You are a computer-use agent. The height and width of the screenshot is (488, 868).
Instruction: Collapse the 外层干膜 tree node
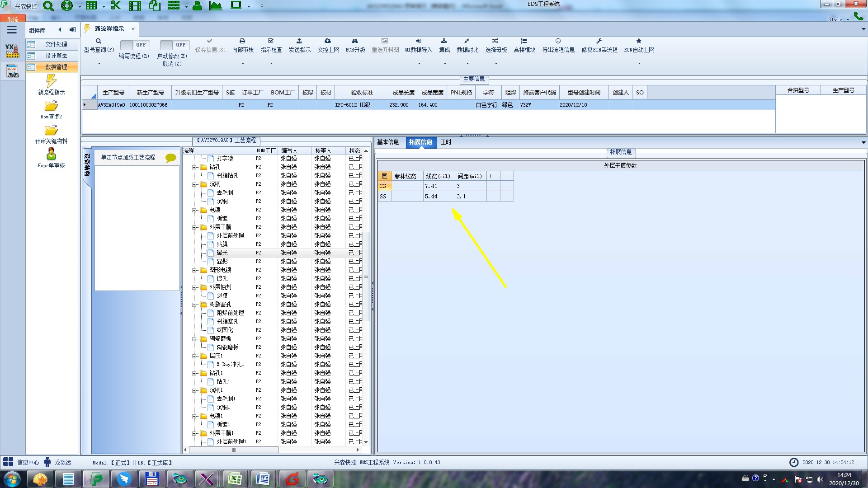coord(194,227)
